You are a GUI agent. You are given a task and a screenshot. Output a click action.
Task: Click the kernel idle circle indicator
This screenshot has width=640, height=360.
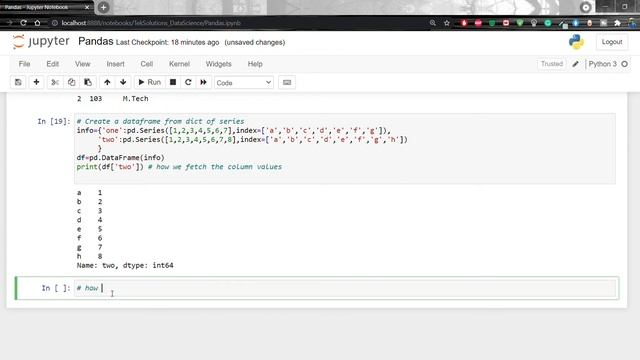(624, 64)
